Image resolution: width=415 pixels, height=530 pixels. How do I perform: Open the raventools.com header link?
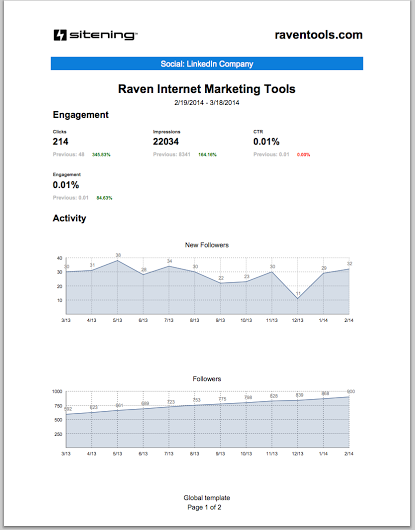[x=318, y=35]
